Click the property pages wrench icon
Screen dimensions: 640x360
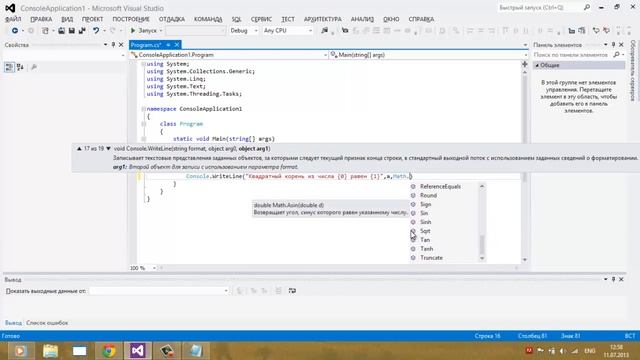point(34,67)
